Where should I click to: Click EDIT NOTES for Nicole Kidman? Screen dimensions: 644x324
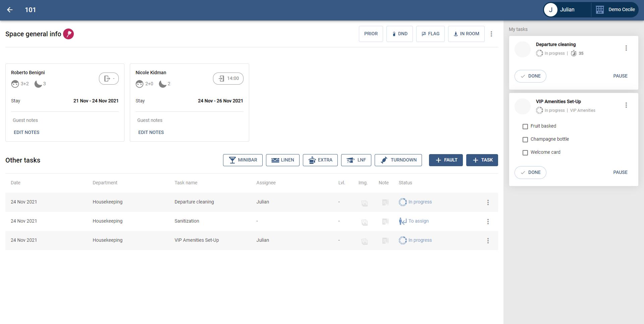151,132
